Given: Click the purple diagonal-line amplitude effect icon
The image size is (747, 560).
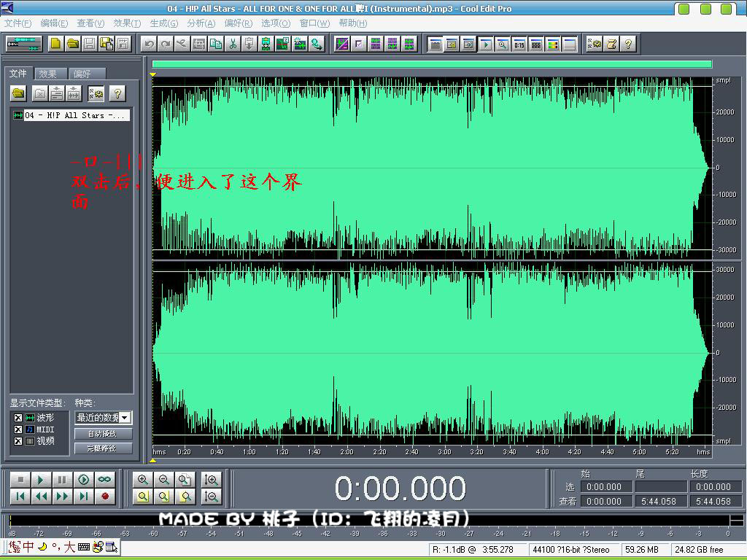Looking at the screenshot, I should click(x=342, y=44).
